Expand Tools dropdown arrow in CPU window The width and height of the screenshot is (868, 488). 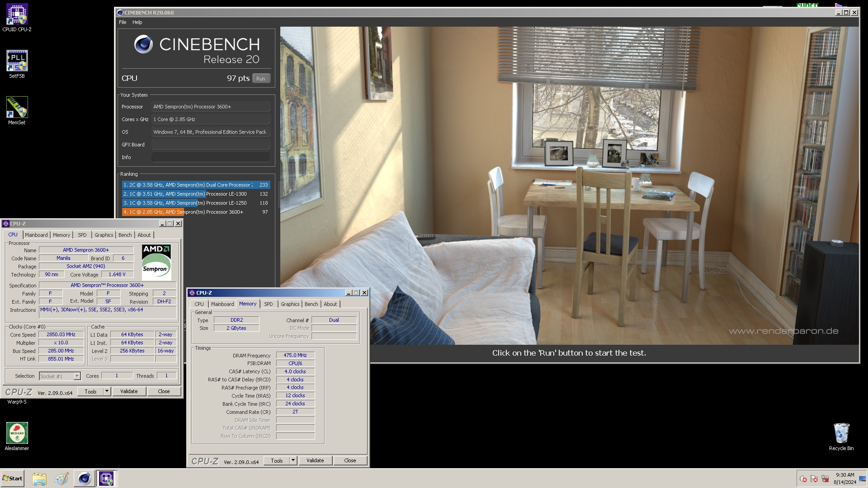click(107, 392)
